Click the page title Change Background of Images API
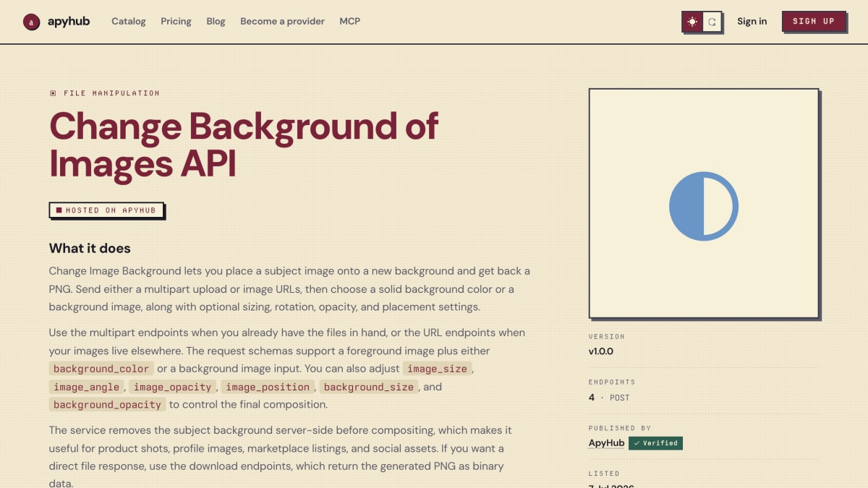The height and width of the screenshot is (488, 868). [244, 145]
